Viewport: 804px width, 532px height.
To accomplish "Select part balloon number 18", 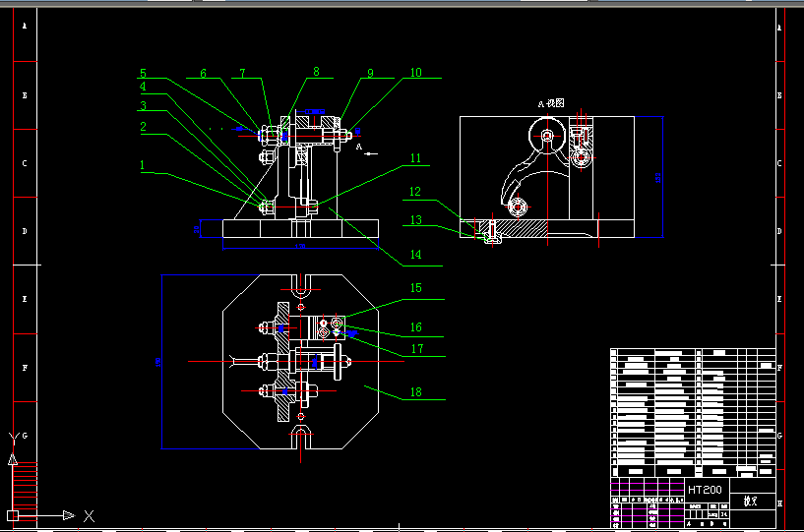I will point(416,392).
